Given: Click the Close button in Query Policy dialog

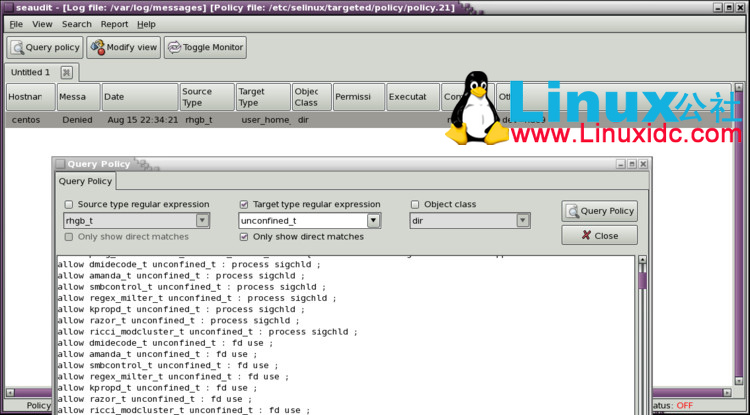Looking at the screenshot, I should coord(599,235).
